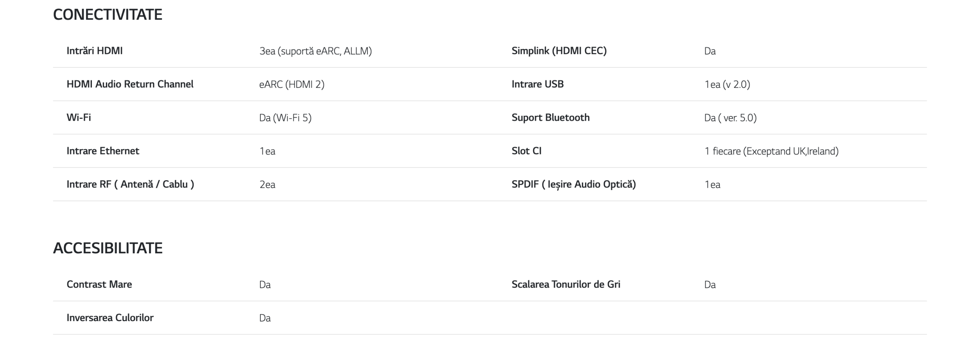The height and width of the screenshot is (348, 980).
Task: Click the 'eARC (HDMI 2)' value
Action: [x=292, y=84]
